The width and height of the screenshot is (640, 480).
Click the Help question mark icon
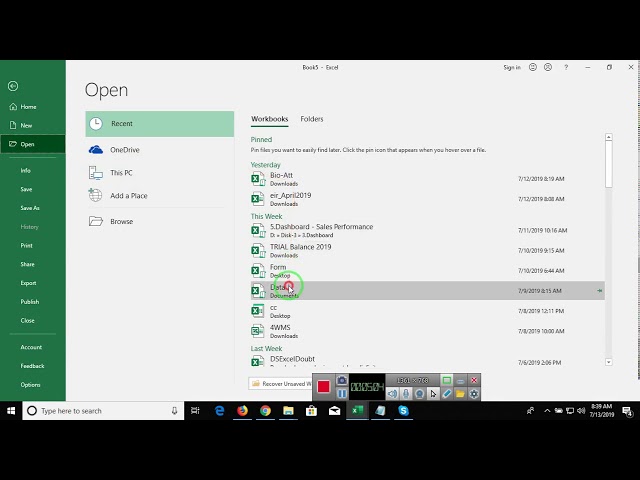click(566, 67)
